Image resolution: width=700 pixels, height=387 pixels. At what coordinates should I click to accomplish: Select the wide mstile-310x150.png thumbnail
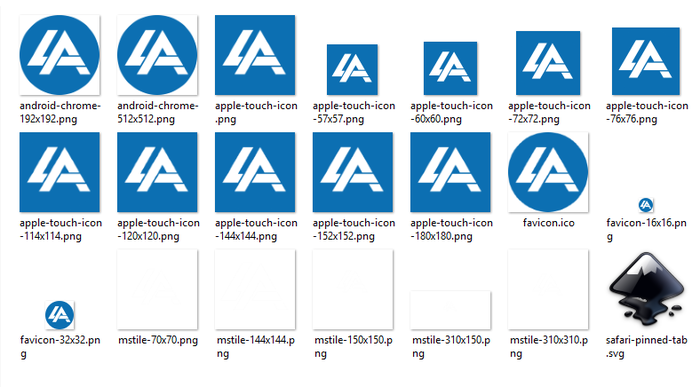pyautogui.click(x=450, y=310)
